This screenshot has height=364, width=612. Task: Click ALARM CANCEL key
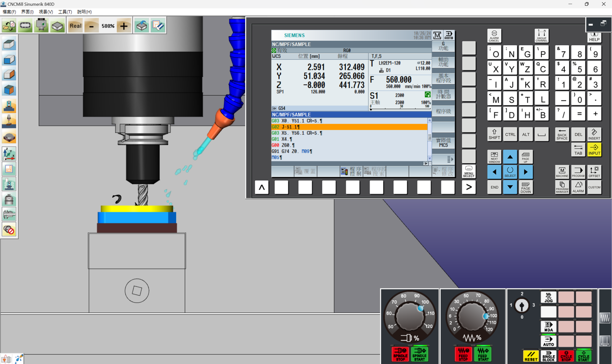[494, 36]
